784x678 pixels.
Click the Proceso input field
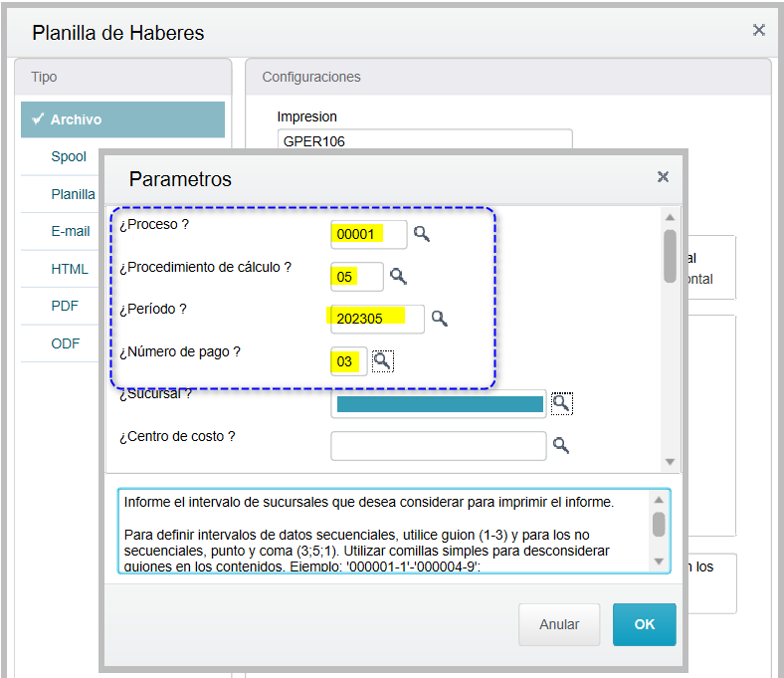369,235
